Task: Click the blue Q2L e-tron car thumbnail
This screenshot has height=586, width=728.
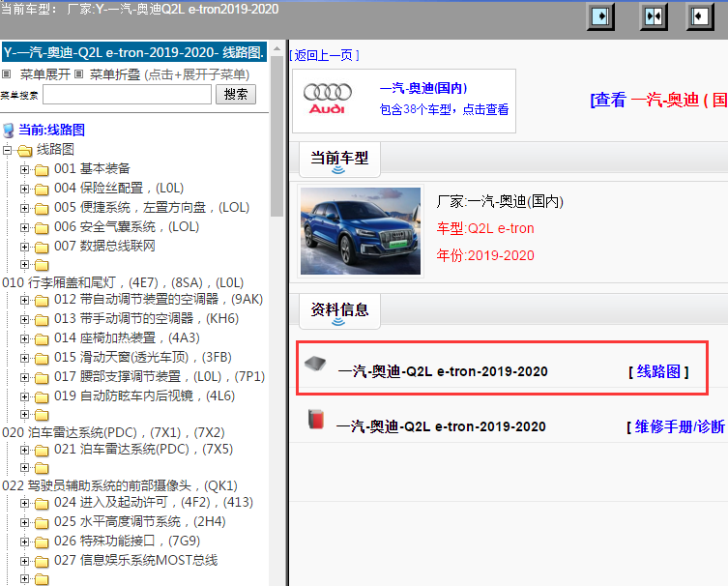Action: (x=361, y=231)
